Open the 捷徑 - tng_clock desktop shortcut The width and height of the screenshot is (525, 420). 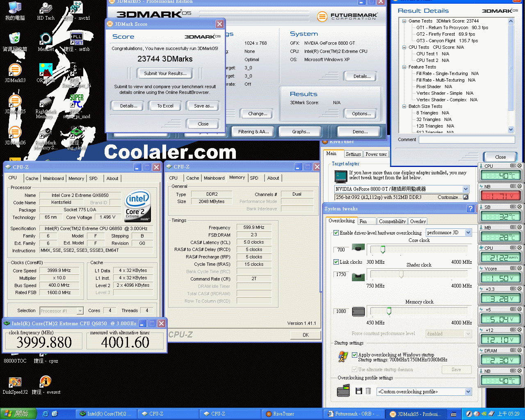76,138
